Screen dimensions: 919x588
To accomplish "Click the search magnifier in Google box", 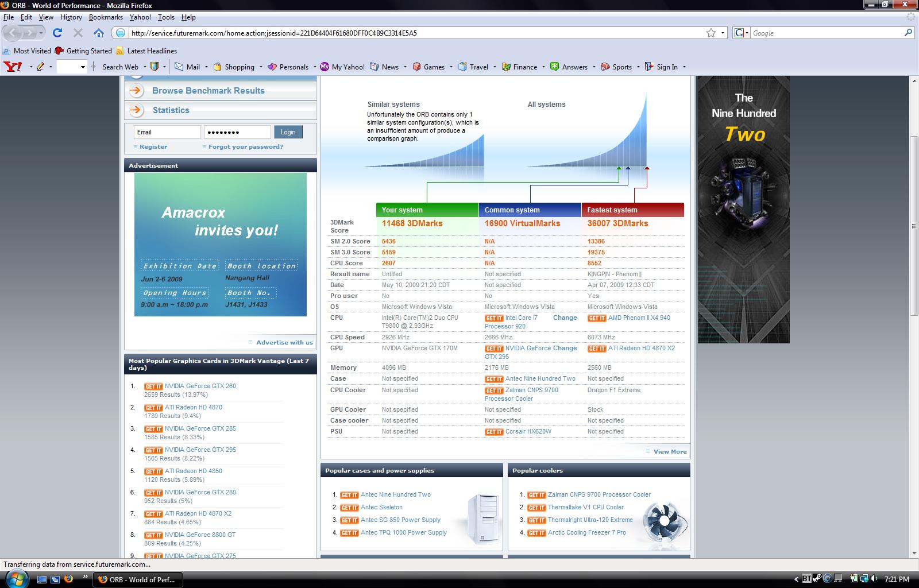I will [x=908, y=33].
